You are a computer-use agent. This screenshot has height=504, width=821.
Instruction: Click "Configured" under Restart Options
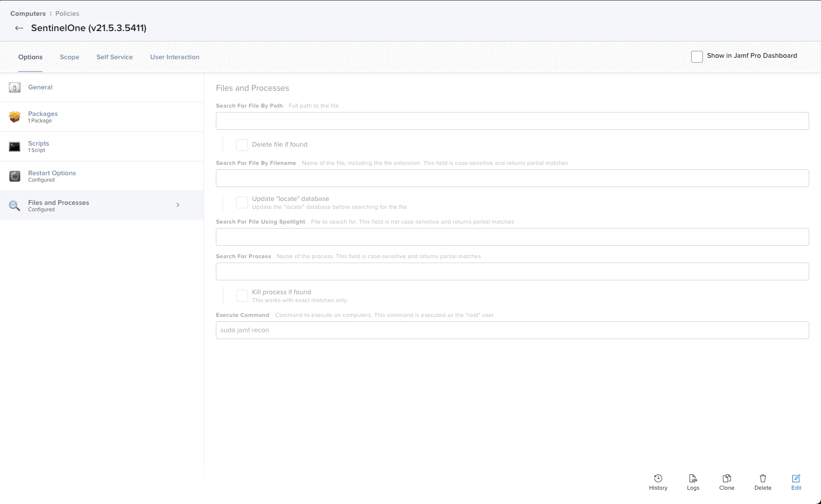pyautogui.click(x=41, y=180)
